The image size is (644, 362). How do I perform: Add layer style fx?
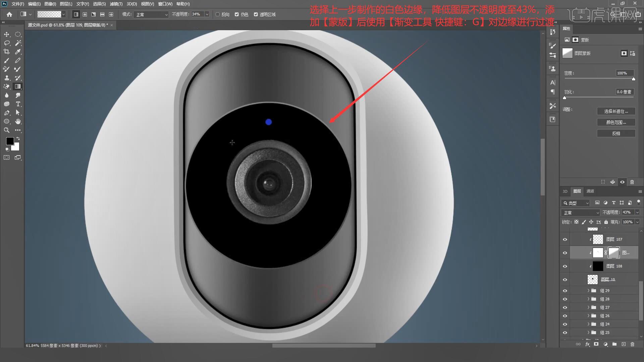587,344
